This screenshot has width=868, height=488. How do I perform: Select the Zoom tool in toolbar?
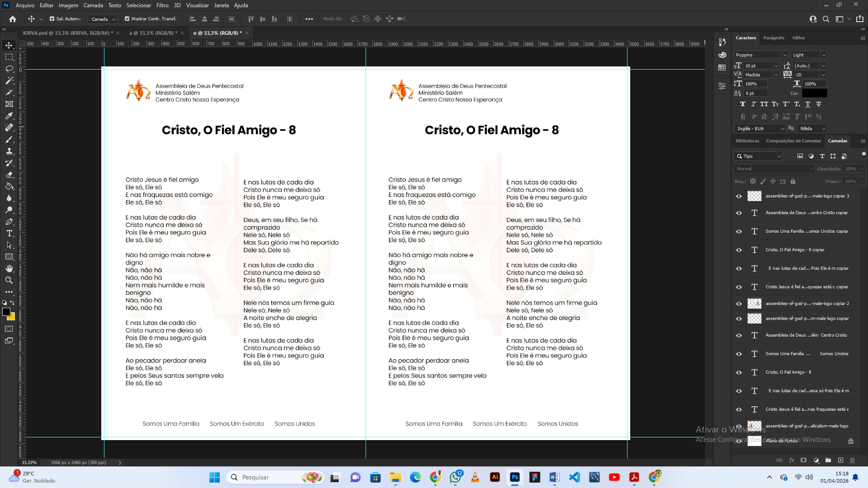coord(9,280)
